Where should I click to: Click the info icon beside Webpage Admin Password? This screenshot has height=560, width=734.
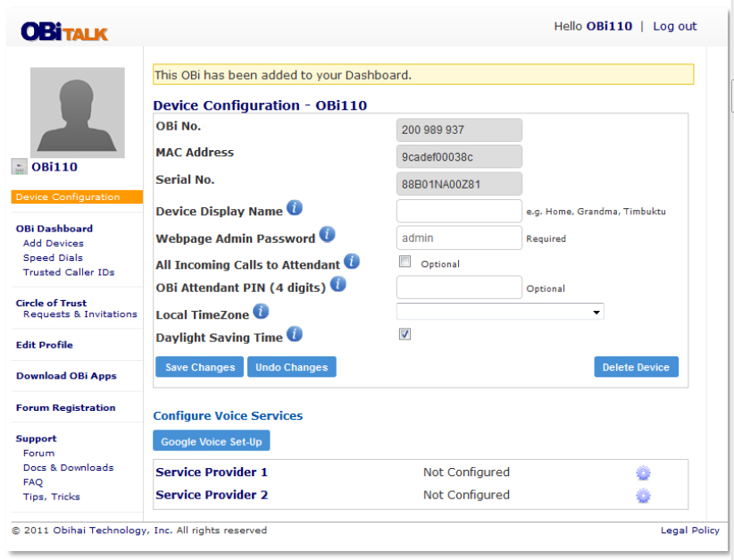[327, 233]
